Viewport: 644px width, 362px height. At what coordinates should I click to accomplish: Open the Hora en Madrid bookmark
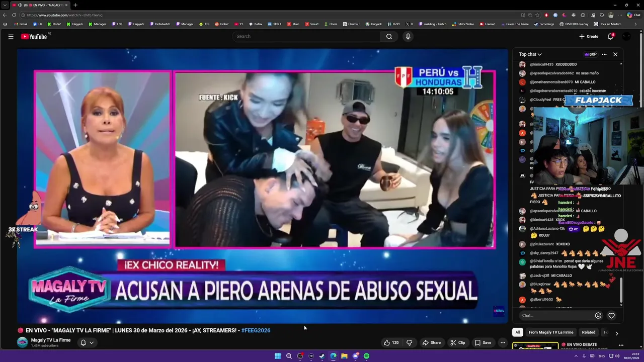tap(607, 24)
